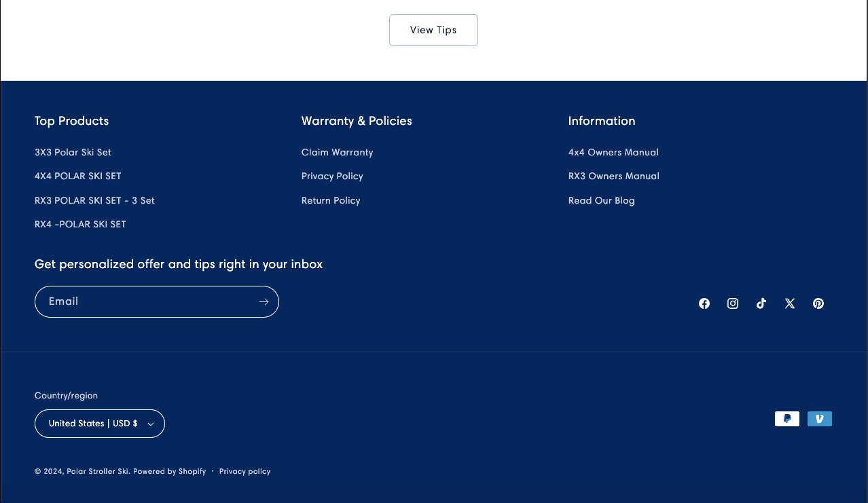Open the 4x4 Owners Manual
Viewport: 868px width, 503px height.
(613, 153)
